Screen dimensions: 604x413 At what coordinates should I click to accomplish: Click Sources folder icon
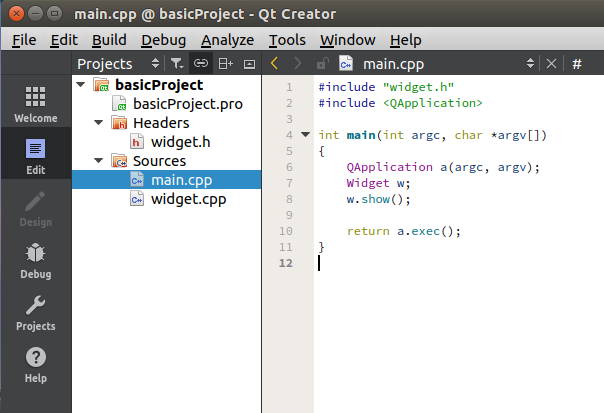pyautogui.click(x=119, y=161)
